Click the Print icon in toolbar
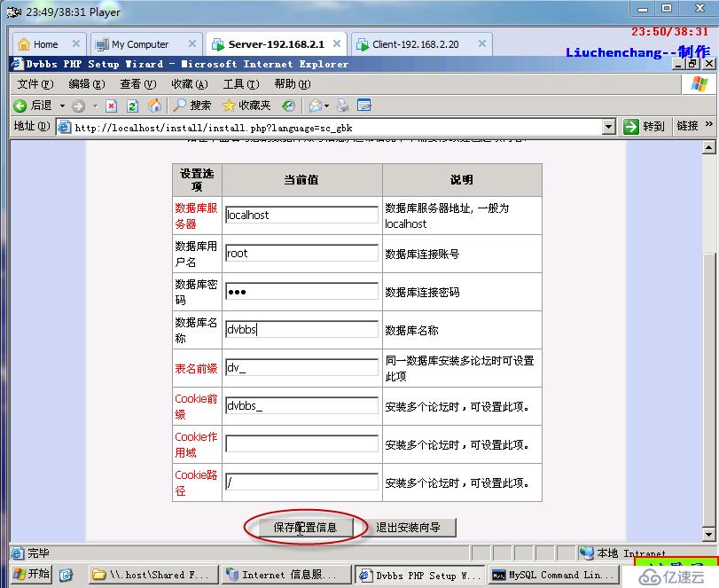 tap(342, 106)
